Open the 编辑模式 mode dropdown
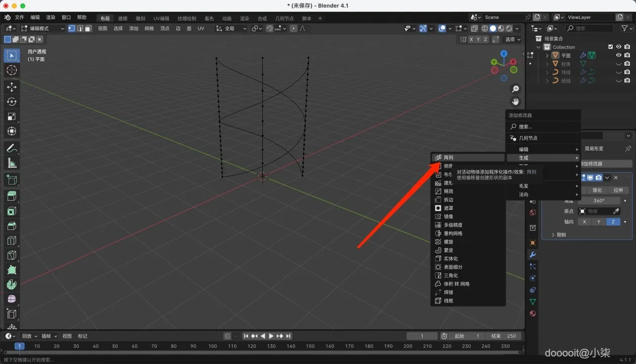This screenshot has width=636, height=364. 42,28
